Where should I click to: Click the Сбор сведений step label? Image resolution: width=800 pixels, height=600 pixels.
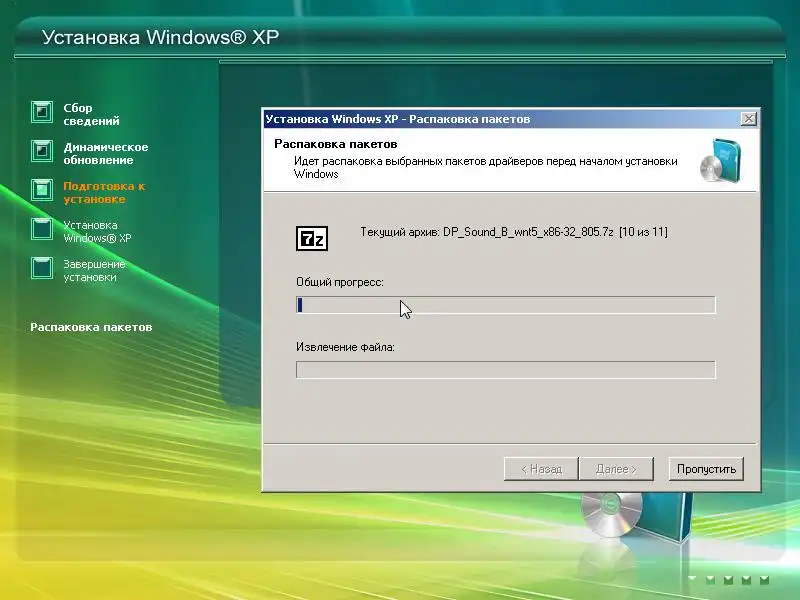click(91, 114)
